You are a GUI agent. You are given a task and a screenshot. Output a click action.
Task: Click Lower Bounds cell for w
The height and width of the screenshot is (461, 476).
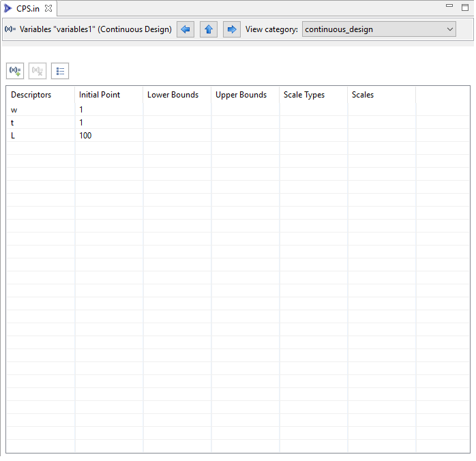[177, 110]
